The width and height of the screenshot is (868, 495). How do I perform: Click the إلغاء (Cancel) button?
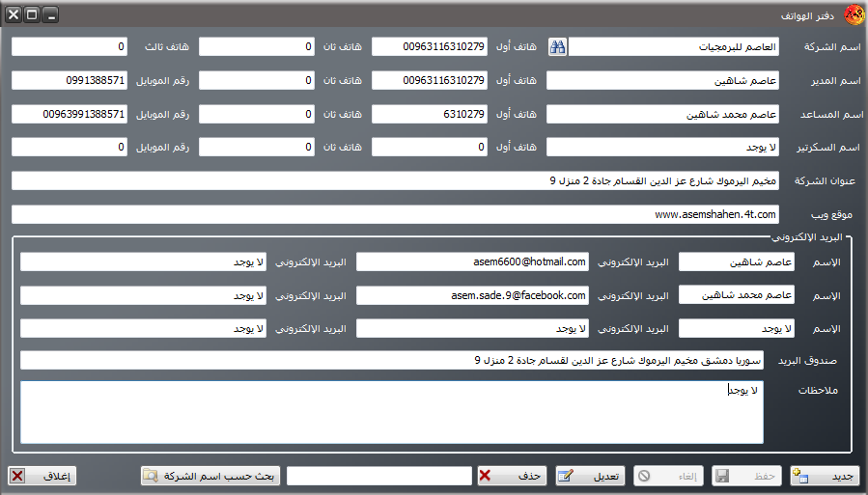click(668, 476)
